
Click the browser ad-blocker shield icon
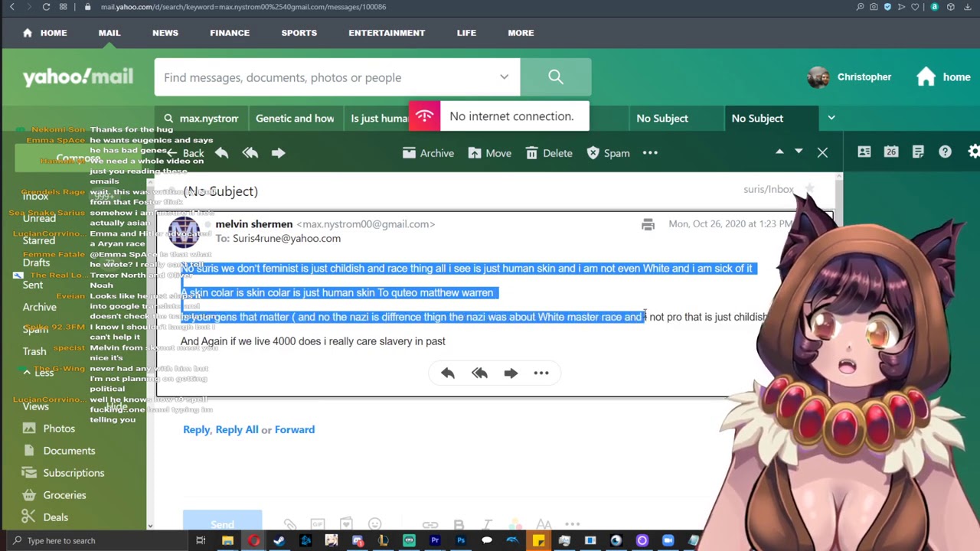[887, 7]
